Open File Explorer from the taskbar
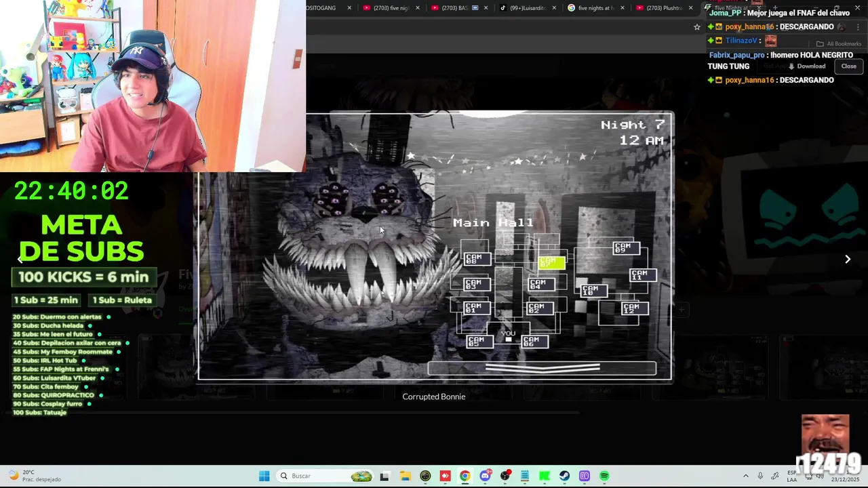The height and width of the screenshot is (488, 868). point(405,476)
